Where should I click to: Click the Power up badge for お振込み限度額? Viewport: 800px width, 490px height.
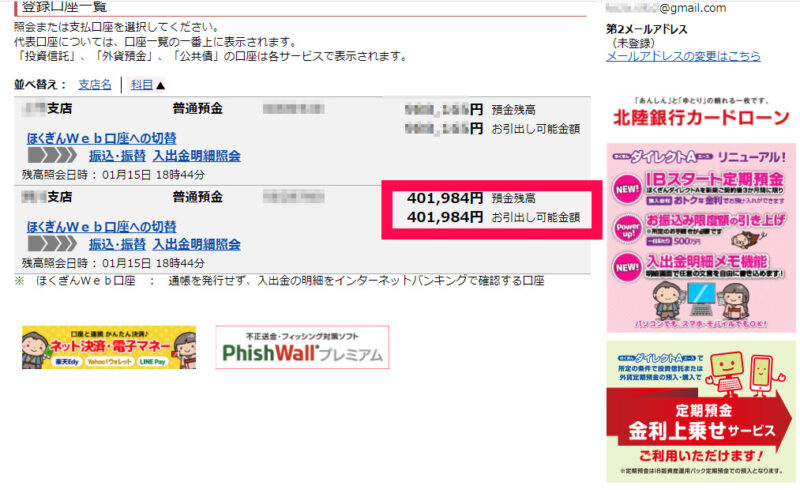pyautogui.click(x=627, y=229)
